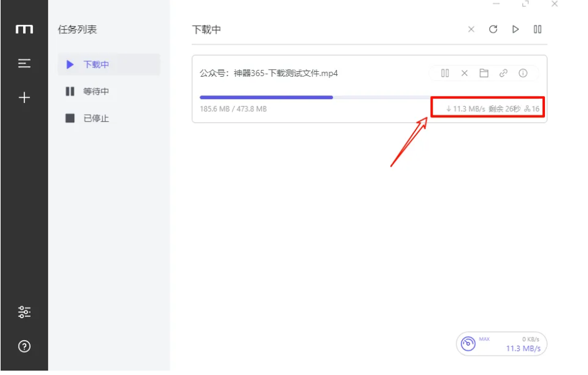Delete selected tasks via the header X icon
This screenshot has height=375, width=588.
point(471,29)
